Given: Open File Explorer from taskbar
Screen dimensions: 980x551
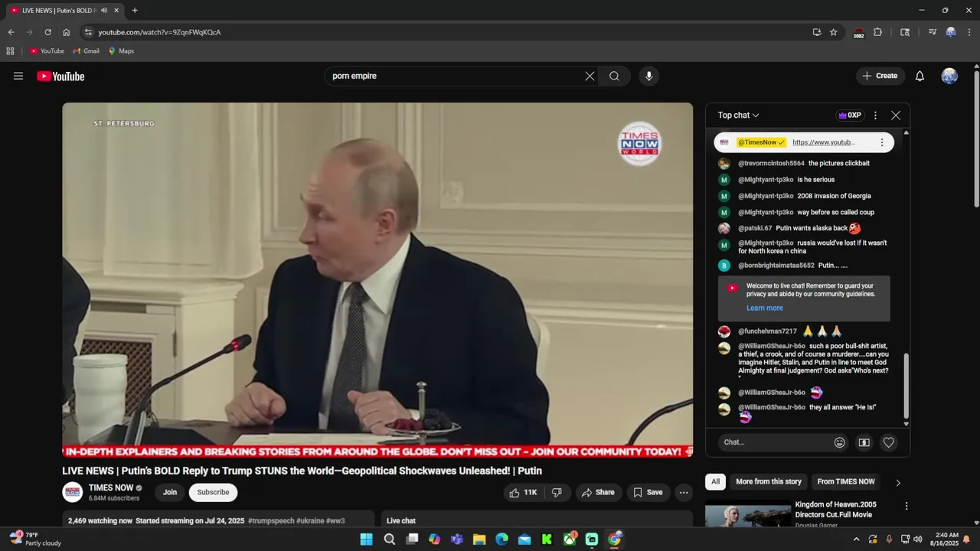Looking at the screenshot, I should coord(479,540).
